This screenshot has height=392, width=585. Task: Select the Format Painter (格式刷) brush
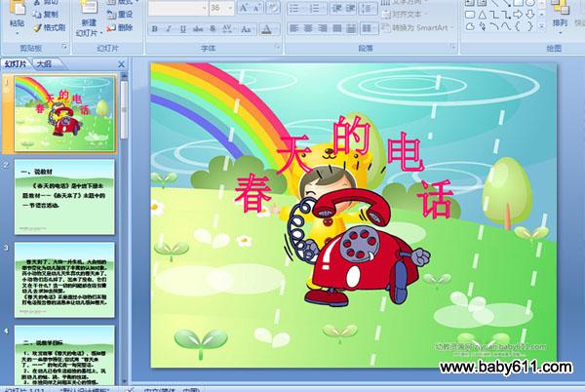pyautogui.click(x=37, y=27)
